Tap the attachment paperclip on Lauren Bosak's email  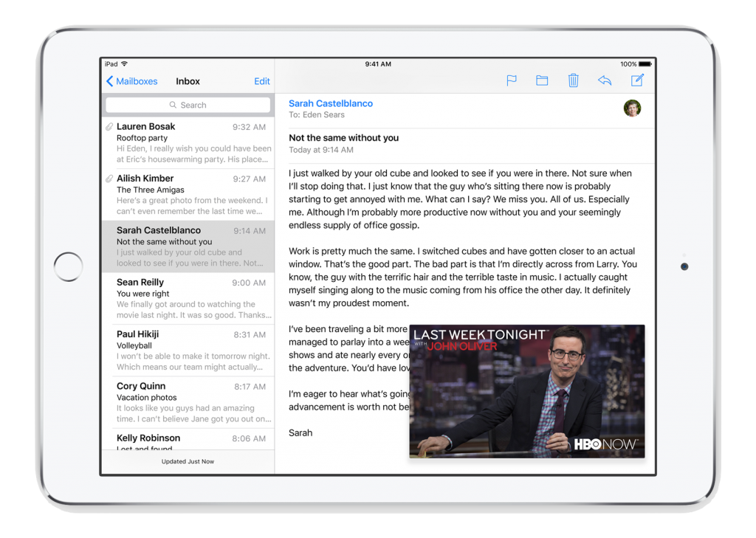(109, 127)
